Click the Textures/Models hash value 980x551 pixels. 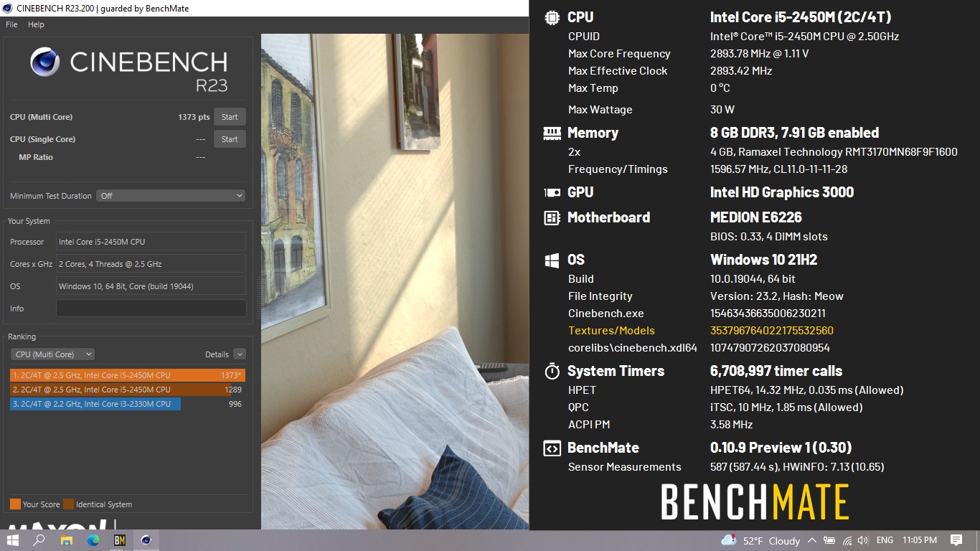coord(772,331)
